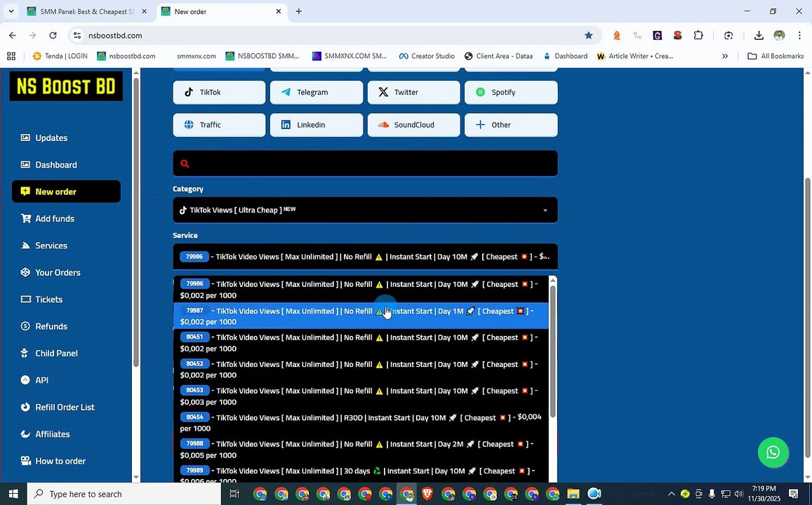Open All Bookmarks folder
The image size is (812, 505).
pos(776,56)
